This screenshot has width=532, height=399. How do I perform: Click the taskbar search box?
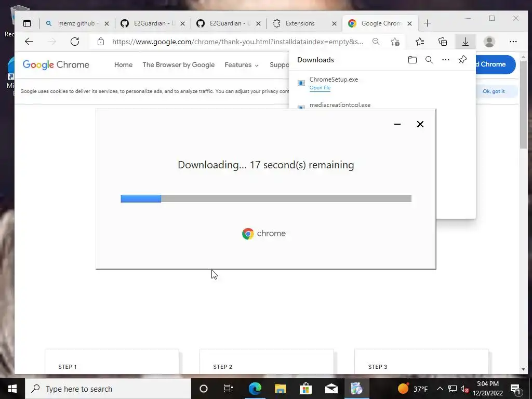[x=108, y=389]
